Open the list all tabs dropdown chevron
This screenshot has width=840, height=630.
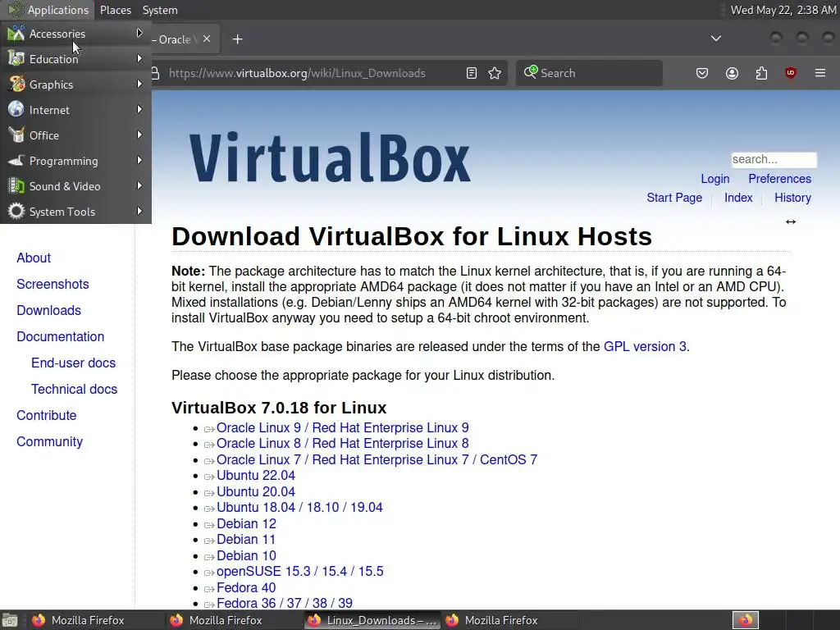click(715, 39)
